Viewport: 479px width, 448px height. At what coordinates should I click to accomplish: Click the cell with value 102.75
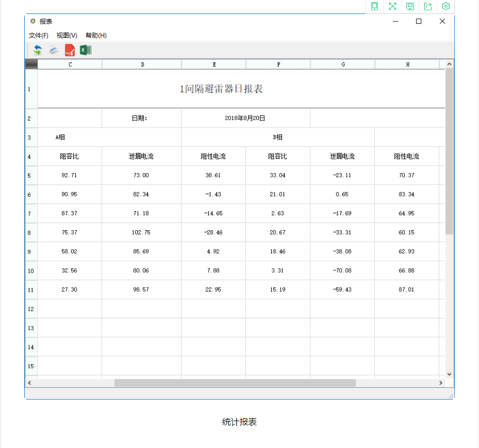click(142, 232)
